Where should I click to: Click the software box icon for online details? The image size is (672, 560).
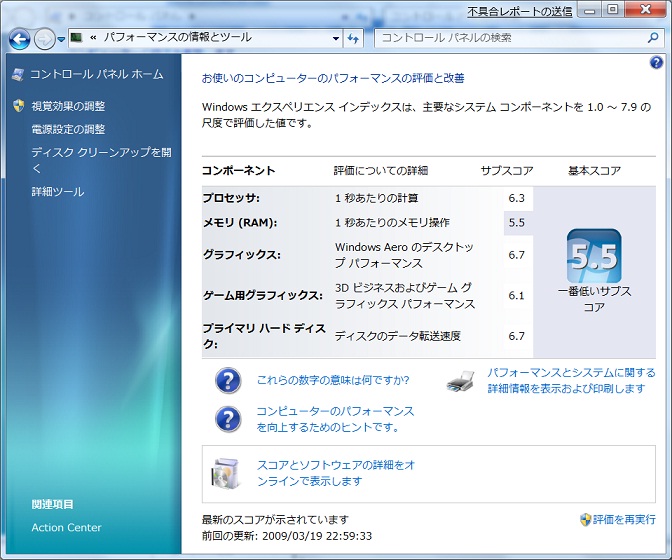click(x=225, y=473)
